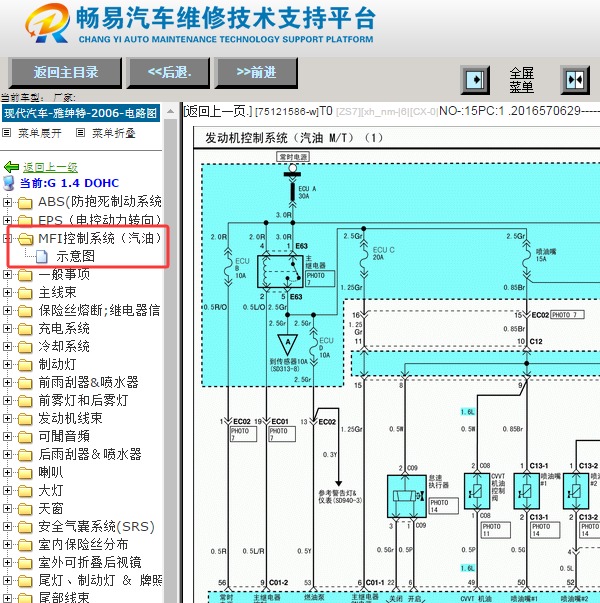The image size is (600, 603).
Task: Expand the 冷却系统 folder
Action: tap(7, 346)
